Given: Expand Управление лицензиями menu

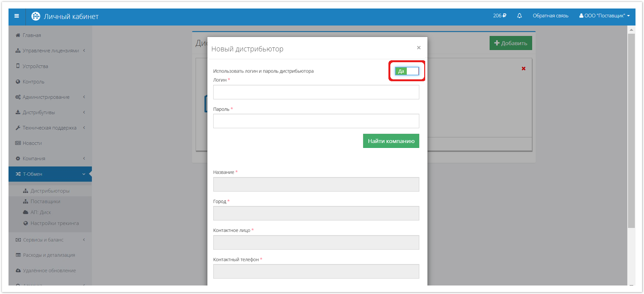Looking at the screenshot, I should pyautogui.click(x=51, y=51).
